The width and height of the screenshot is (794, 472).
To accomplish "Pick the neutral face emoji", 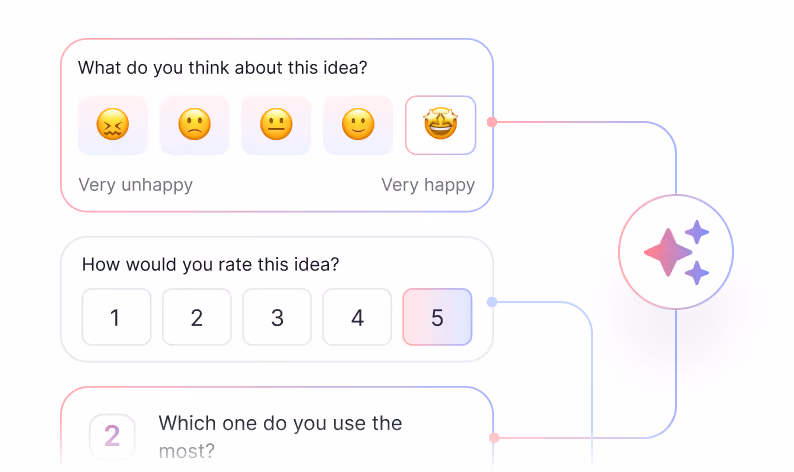I will (x=276, y=125).
